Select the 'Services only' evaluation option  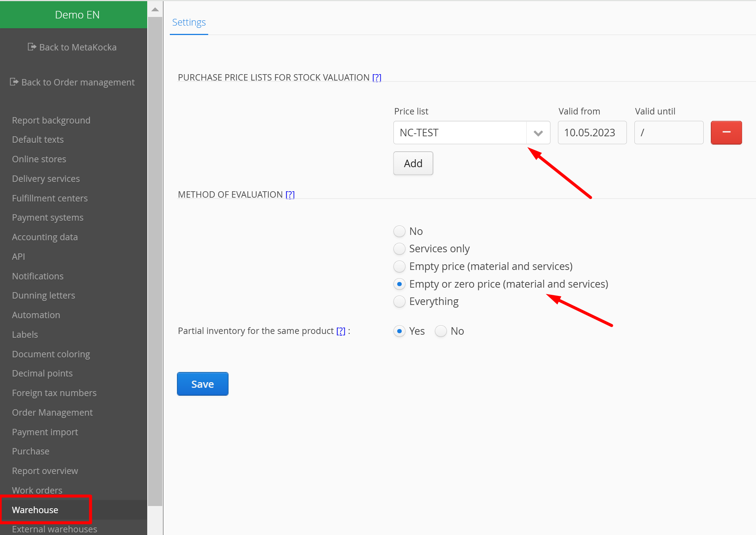(399, 249)
